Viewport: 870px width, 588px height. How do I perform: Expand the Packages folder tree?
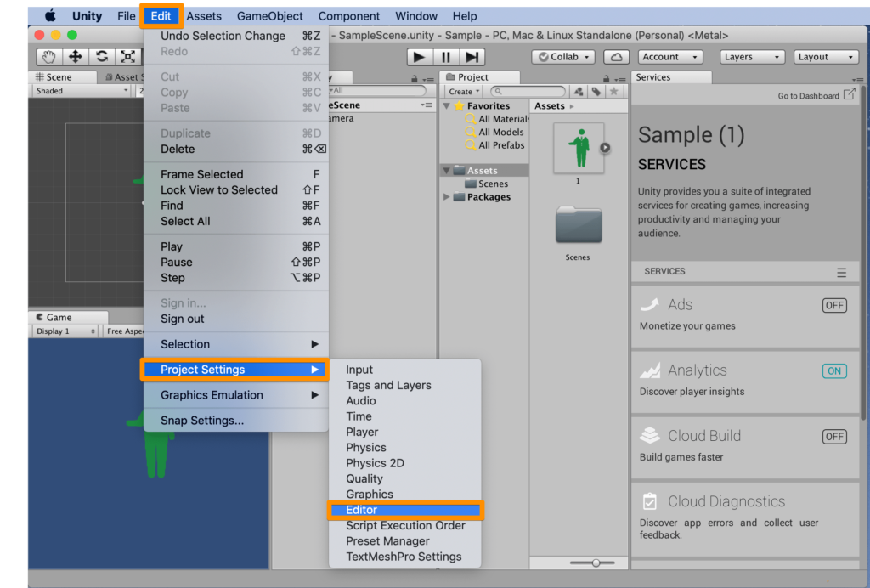click(447, 196)
